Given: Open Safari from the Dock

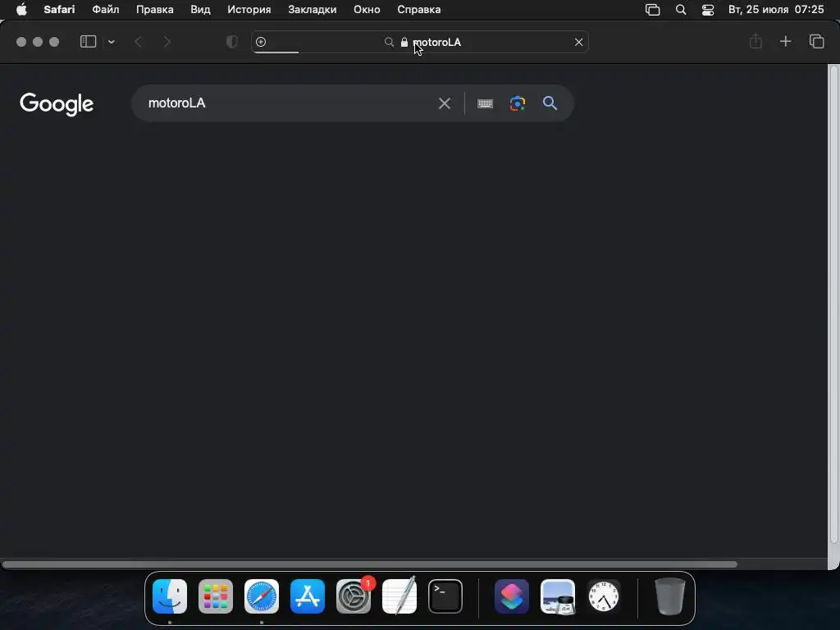Looking at the screenshot, I should click(x=262, y=596).
